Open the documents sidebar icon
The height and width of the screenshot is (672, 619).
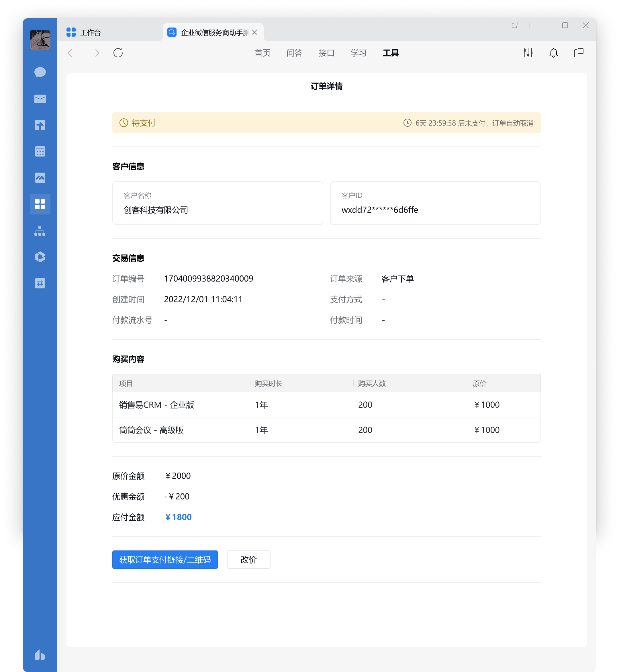[x=40, y=125]
